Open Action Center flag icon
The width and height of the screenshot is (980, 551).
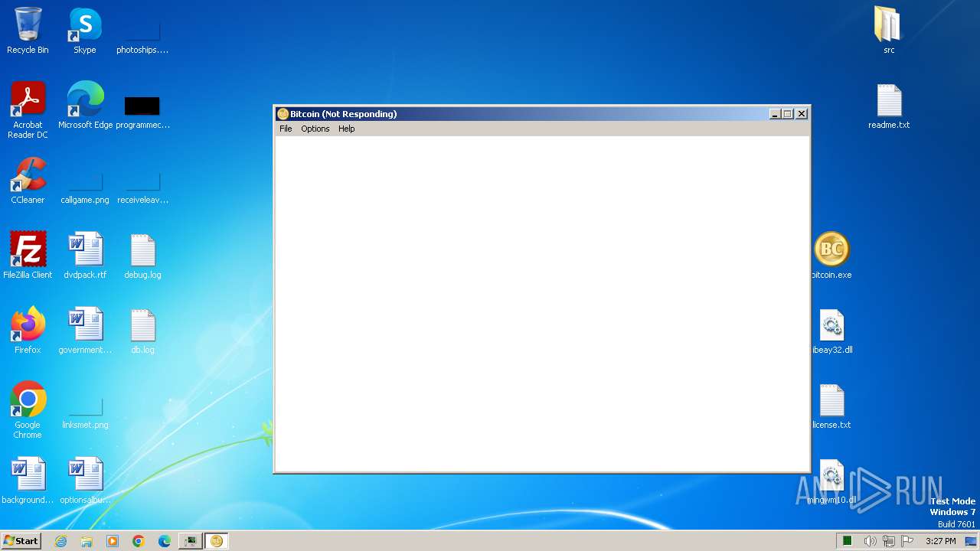tap(907, 541)
